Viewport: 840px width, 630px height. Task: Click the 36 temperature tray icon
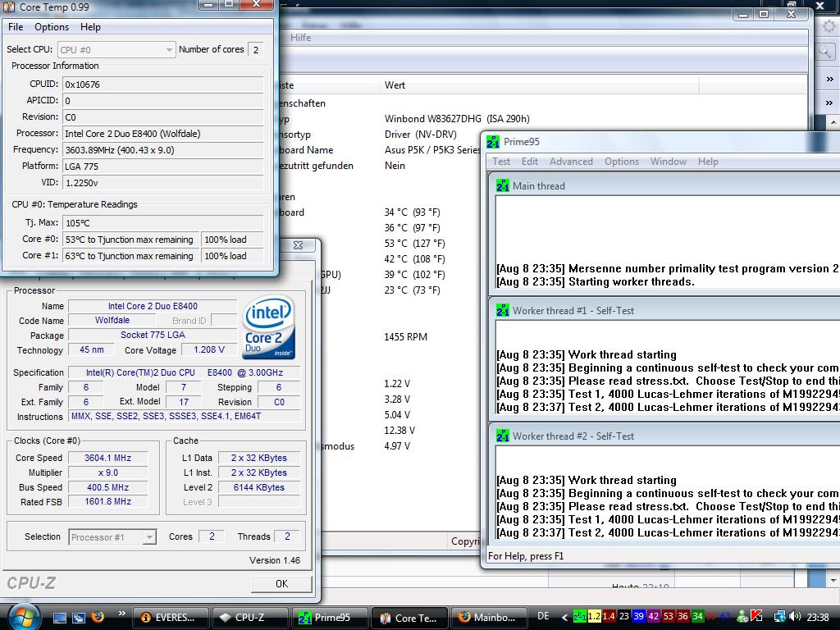click(682, 616)
